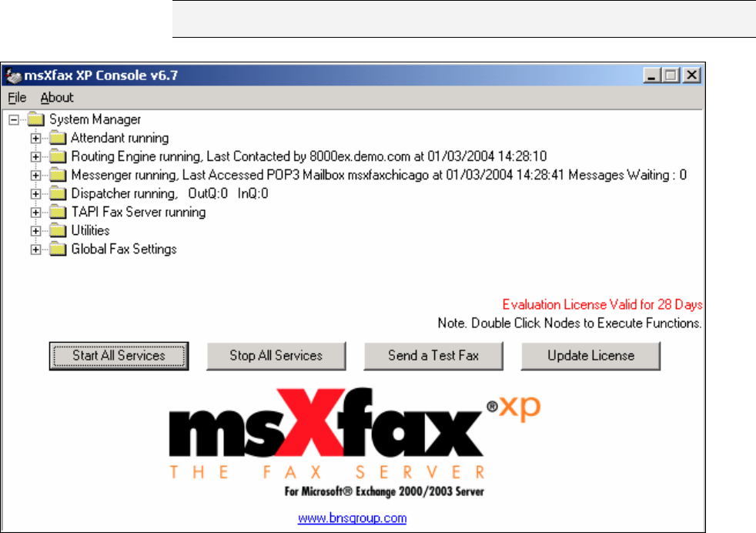This screenshot has height=533, width=756.
Task: Select Routing Engine running row text
Action: (309, 156)
